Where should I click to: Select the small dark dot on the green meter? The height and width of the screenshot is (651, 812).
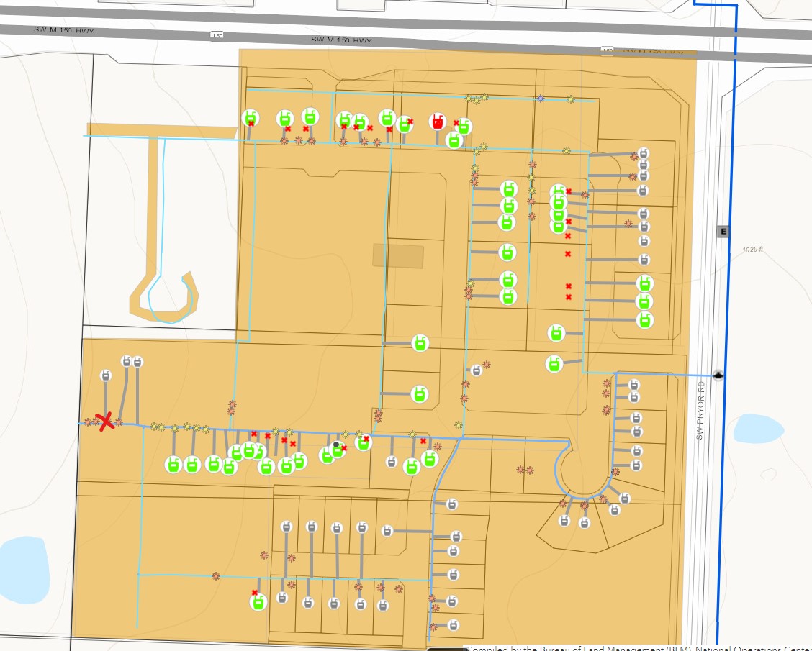(335, 445)
